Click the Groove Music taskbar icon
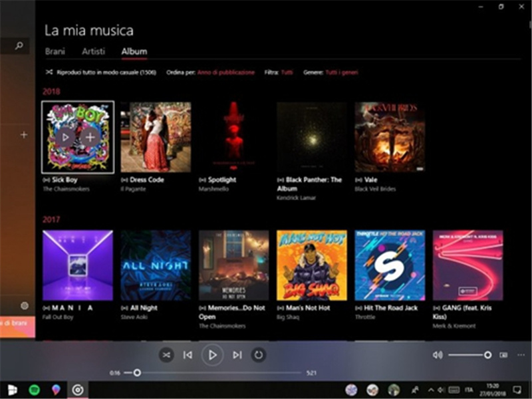Image resolution: width=532 pixels, height=399 pixels. pos(78,390)
